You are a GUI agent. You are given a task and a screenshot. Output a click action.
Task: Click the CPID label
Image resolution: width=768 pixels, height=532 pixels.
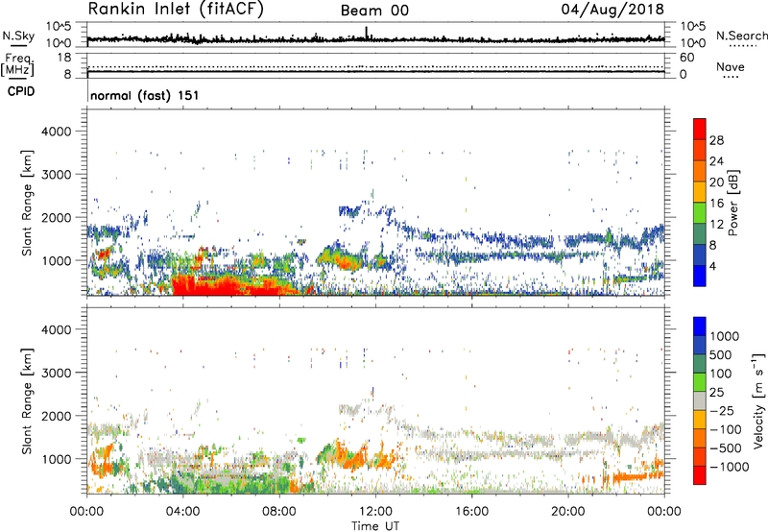21,91
